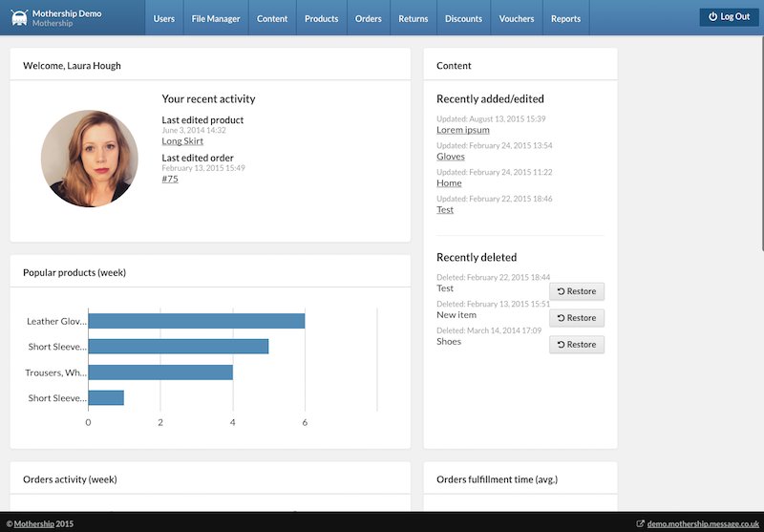764x532 pixels.
Task: Open order #75 link
Action: (x=170, y=179)
